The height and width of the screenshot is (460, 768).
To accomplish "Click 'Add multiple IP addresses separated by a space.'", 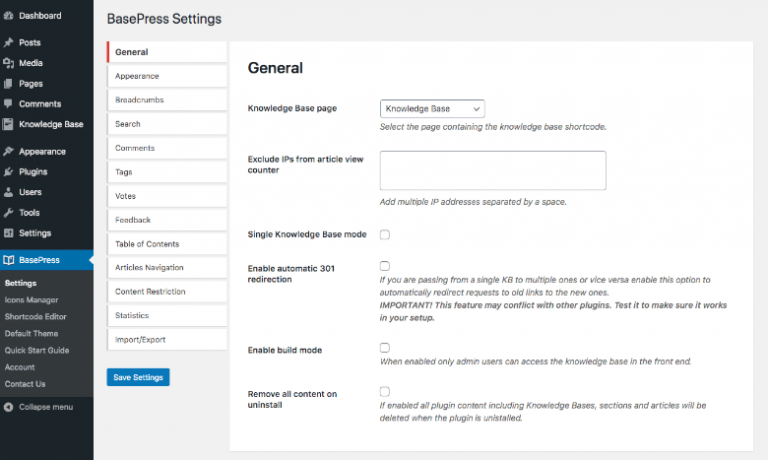I will coord(473,202).
